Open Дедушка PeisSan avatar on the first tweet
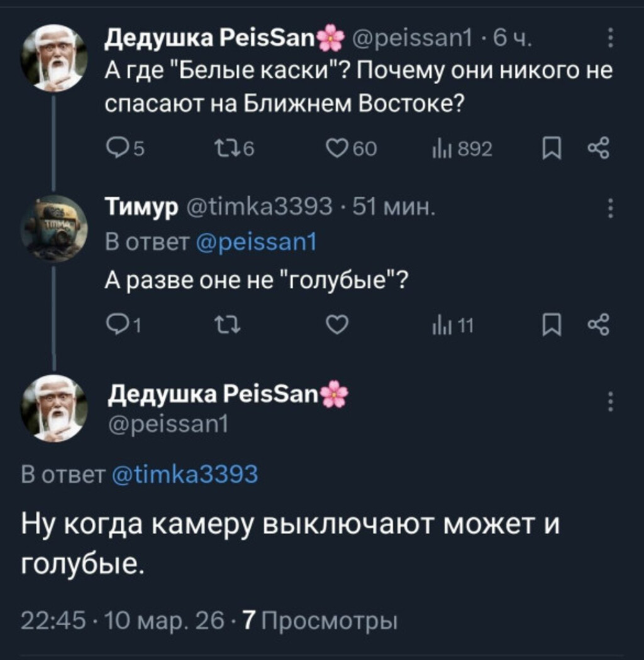This screenshot has width=644, height=660. [54, 58]
